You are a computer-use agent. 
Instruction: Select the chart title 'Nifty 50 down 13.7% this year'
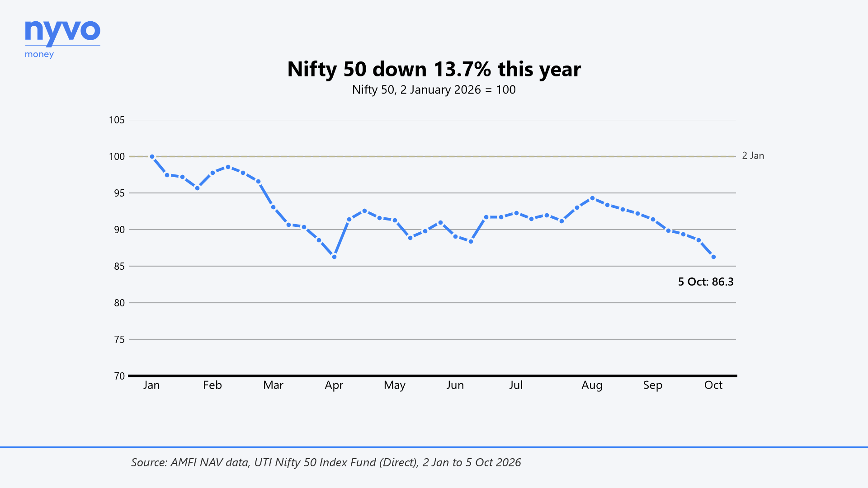pyautogui.click(x=434, y=69)
